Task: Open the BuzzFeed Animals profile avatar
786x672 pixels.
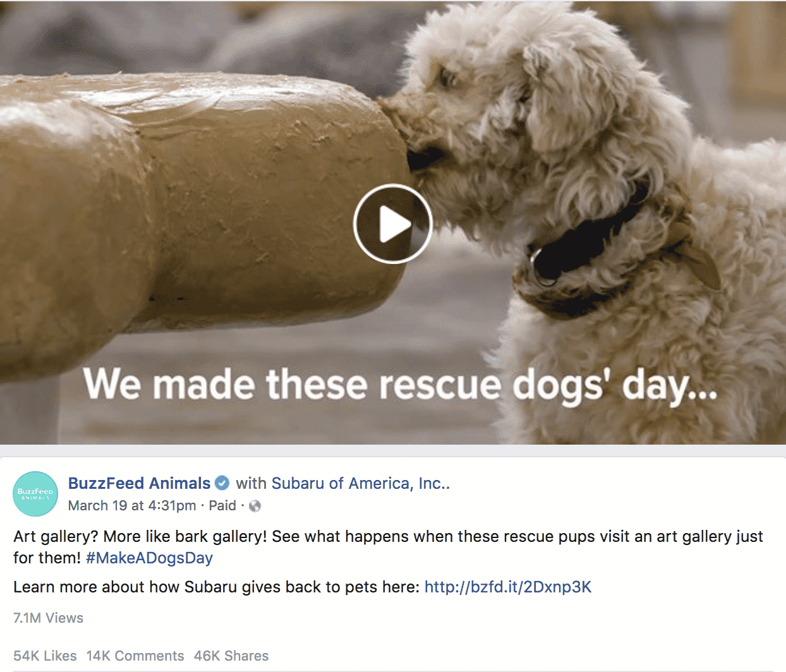Action: [x=35, y=494]
